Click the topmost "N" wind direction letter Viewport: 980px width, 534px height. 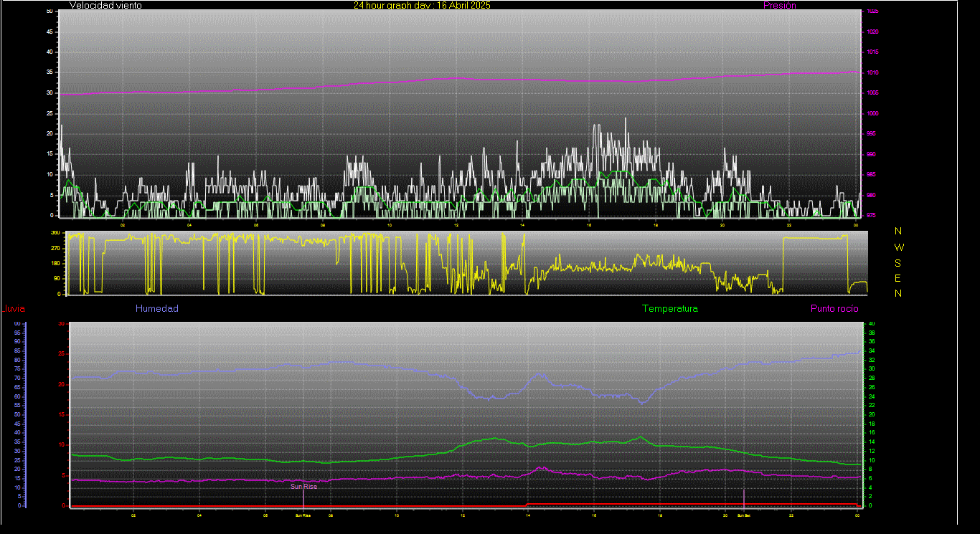point(898,231)
